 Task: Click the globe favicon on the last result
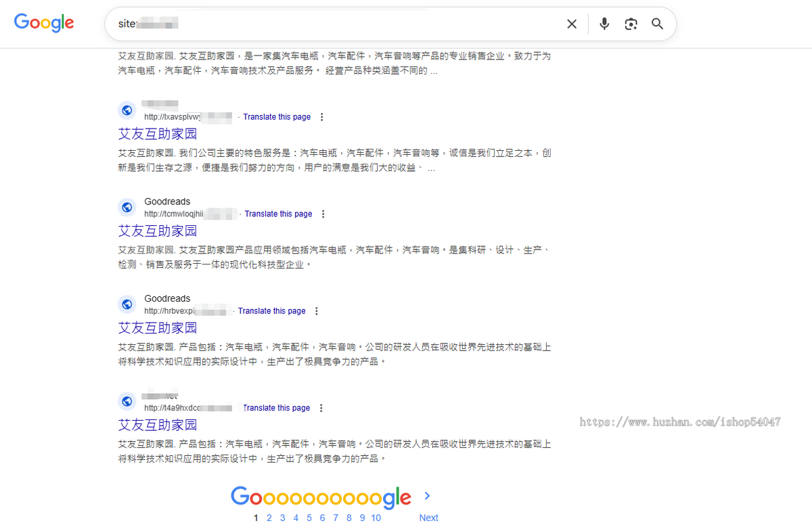(127, 401)
